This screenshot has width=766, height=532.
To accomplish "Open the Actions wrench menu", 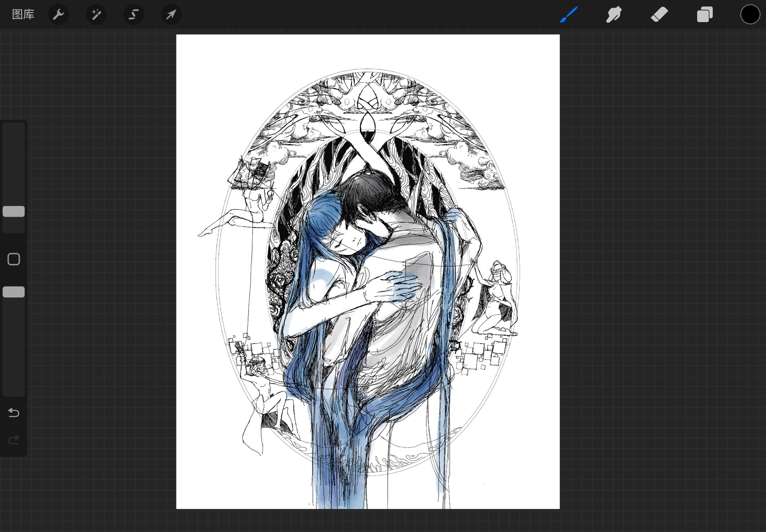I will click(x=58, y=15).
